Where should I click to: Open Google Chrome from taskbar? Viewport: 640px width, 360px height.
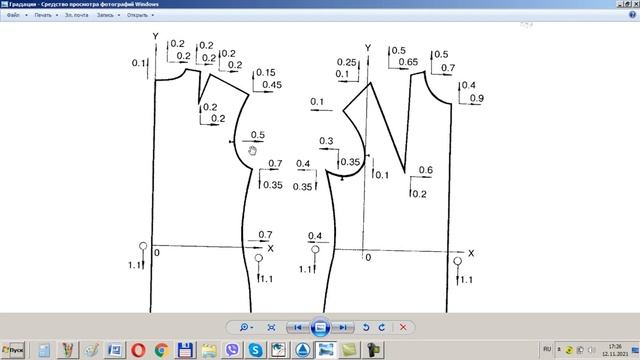tap(162, 350)
